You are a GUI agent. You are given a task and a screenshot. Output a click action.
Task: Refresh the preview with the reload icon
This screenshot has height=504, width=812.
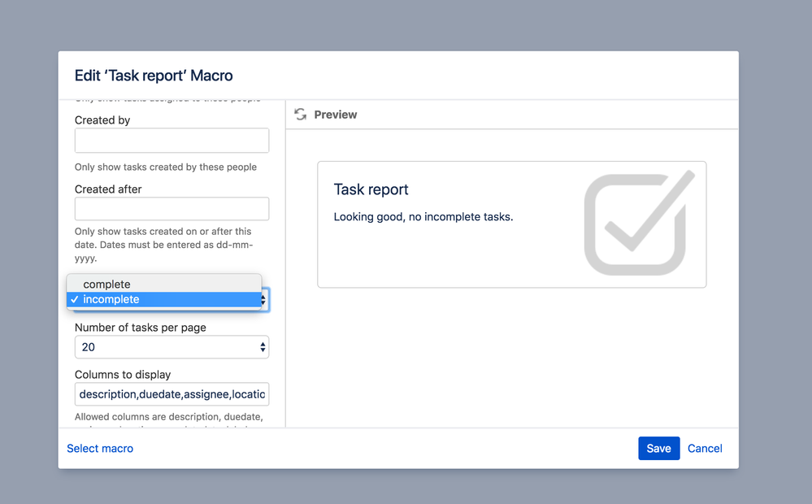[301, 115]
